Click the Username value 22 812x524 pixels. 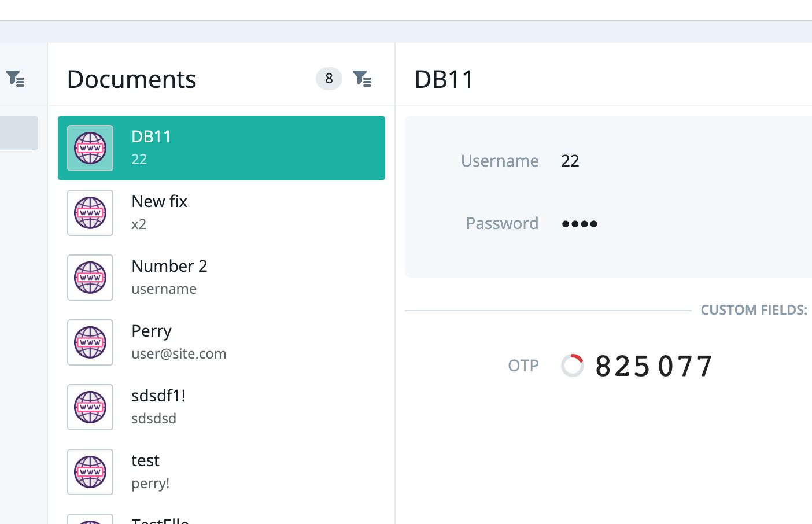click(570, 161)
